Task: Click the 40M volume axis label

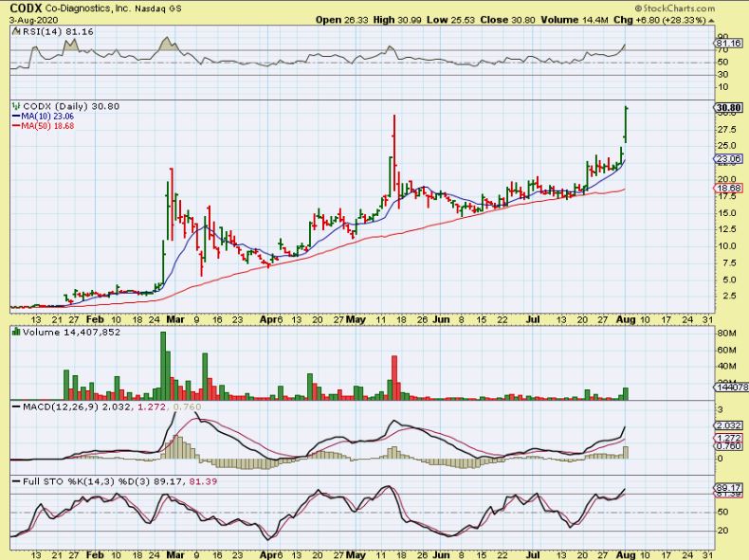Action: click(x=726, y=366)
